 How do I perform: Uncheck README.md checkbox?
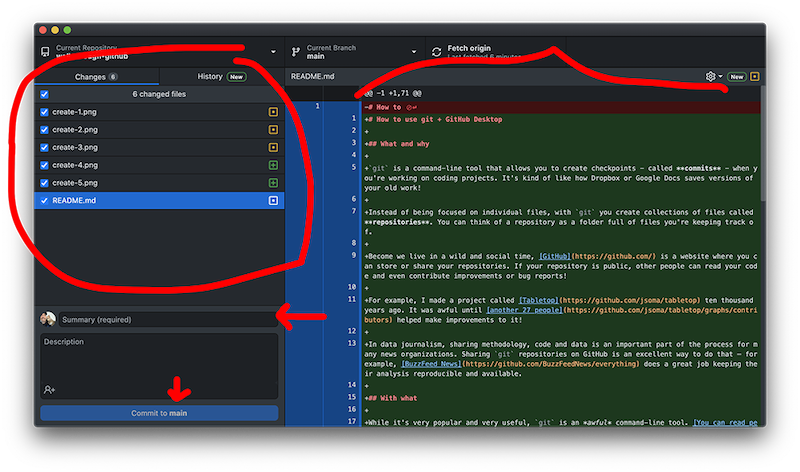tap(44, 201)
